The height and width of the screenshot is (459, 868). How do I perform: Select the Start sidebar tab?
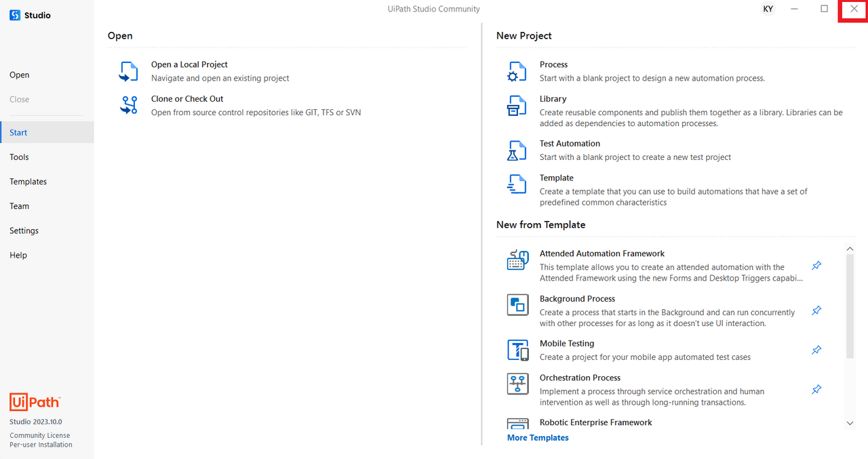pos(47,132)
